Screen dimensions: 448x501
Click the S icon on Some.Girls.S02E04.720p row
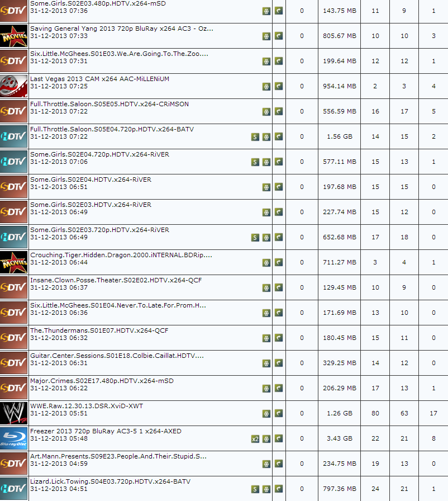coord(255,162)
